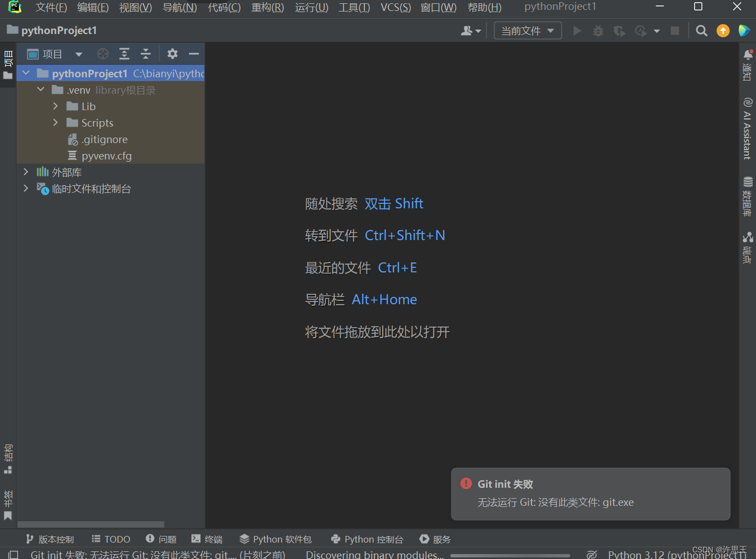The height and width of the screenshot is (559, 756).
Task: Select pyvenv.cfg file in project tree
Action: pyautogui.click(x=100, y=156)
